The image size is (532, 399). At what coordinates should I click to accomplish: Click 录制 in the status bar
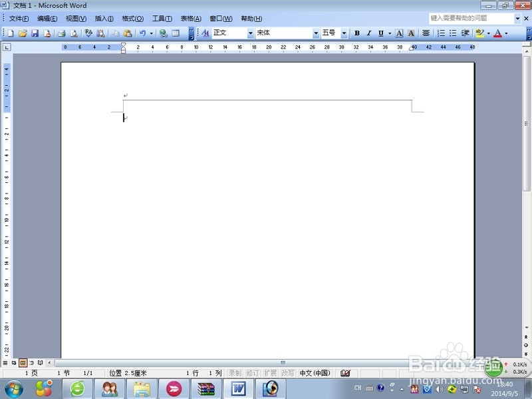(235, 373)
